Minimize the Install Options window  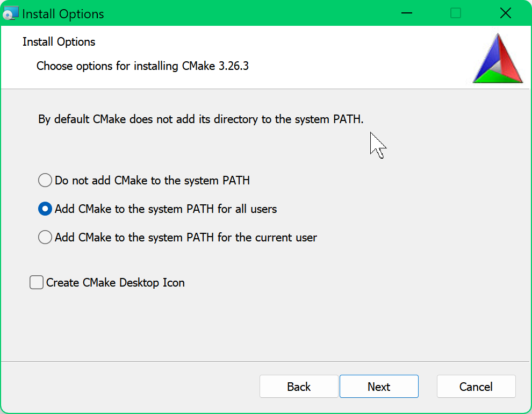[406, 13]
